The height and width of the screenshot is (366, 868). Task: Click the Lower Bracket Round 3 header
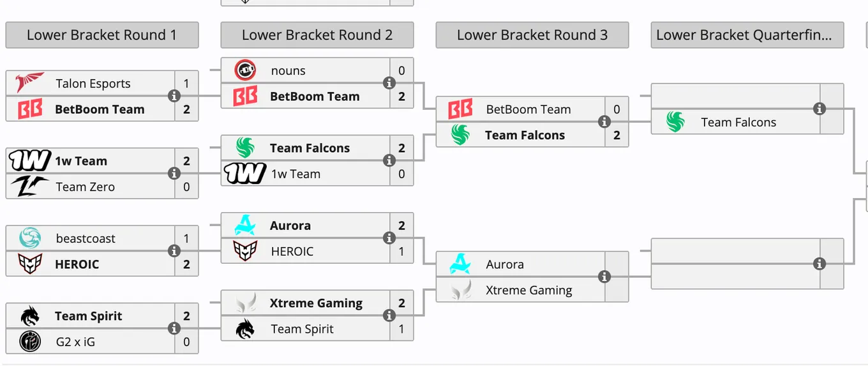(532, 35)
